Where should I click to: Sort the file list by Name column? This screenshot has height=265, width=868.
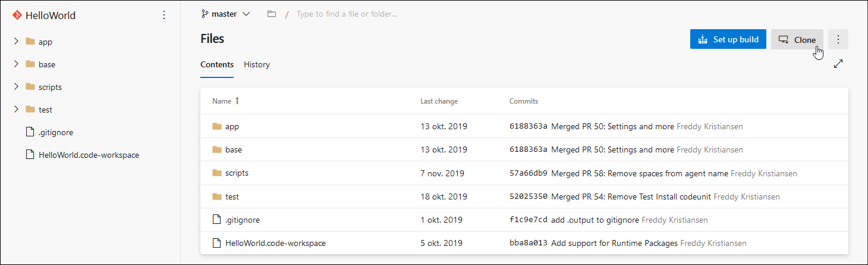pos(222,101)
